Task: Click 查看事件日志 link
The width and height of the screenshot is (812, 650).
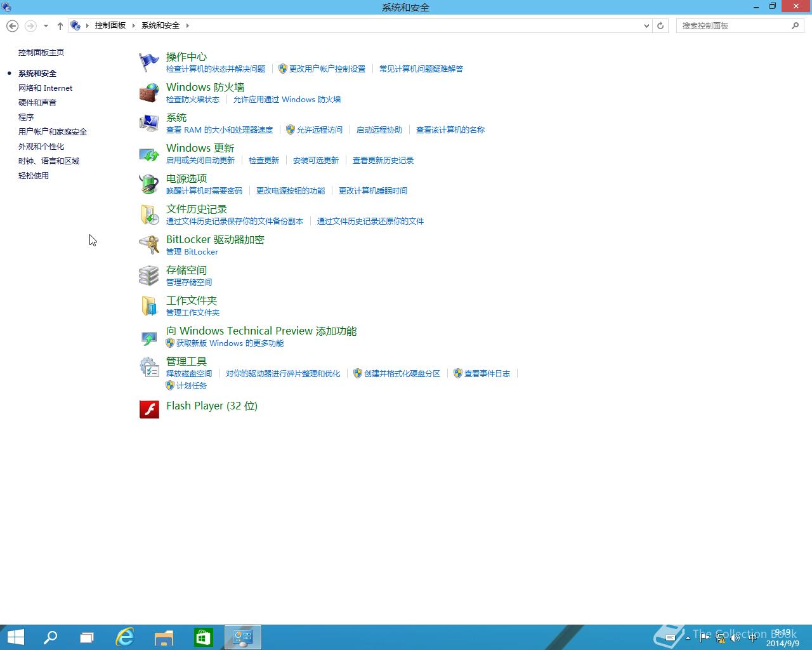Action: click(x=487, y=373)
